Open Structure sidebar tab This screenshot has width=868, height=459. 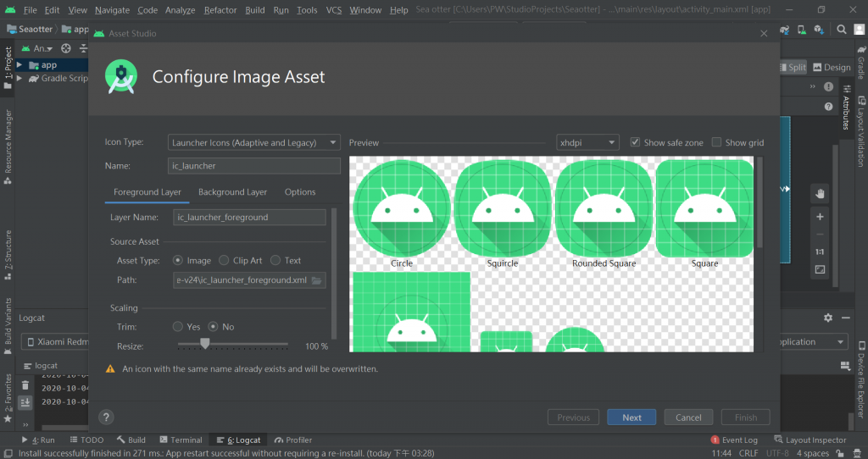pos(8,254)
